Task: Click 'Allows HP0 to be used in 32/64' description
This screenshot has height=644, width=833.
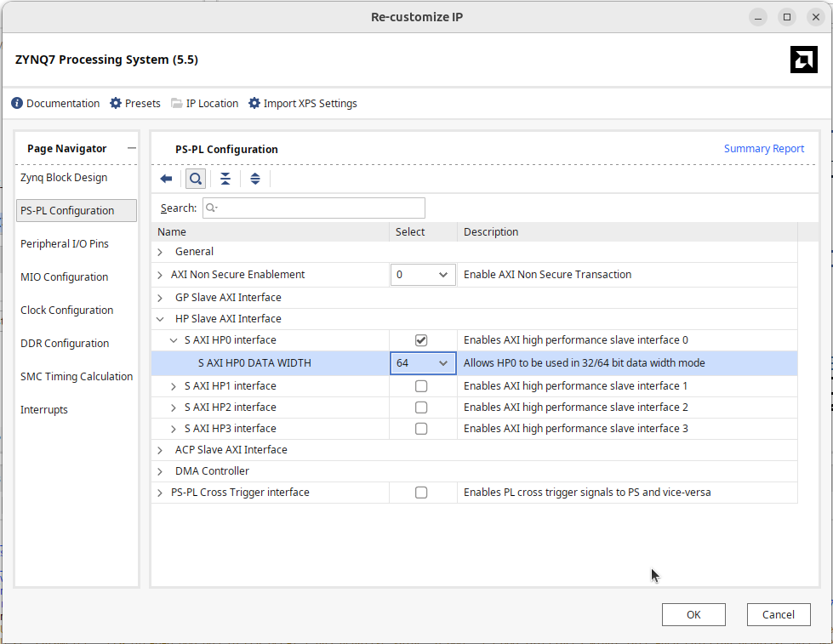Action: click(x=585, y=363)
